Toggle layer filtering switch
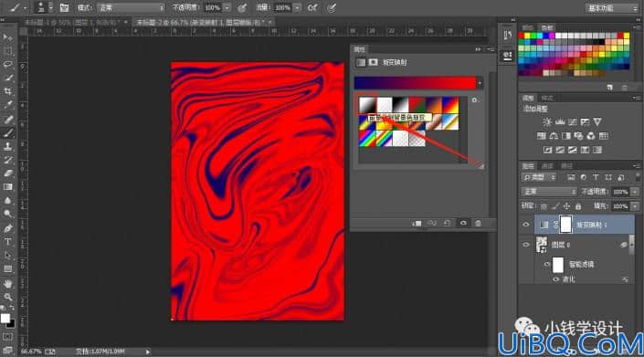644x357 pixels. [x=637, y=177]
